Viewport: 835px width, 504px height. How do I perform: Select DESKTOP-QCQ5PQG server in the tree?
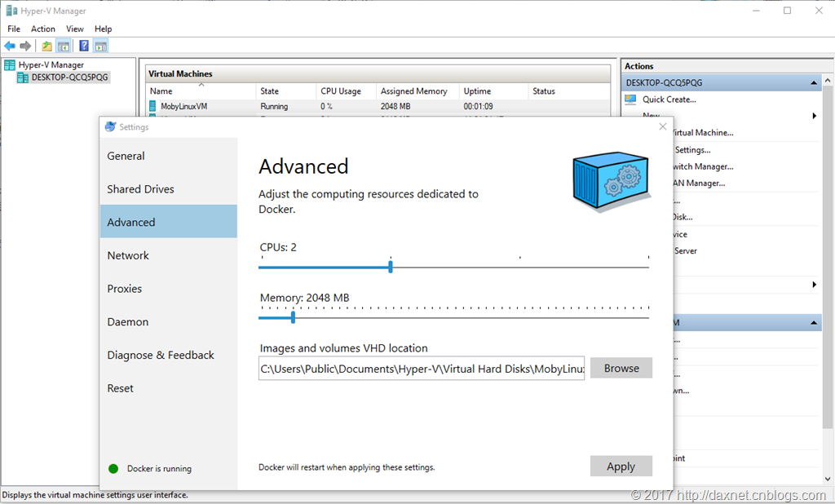(69, 77)
